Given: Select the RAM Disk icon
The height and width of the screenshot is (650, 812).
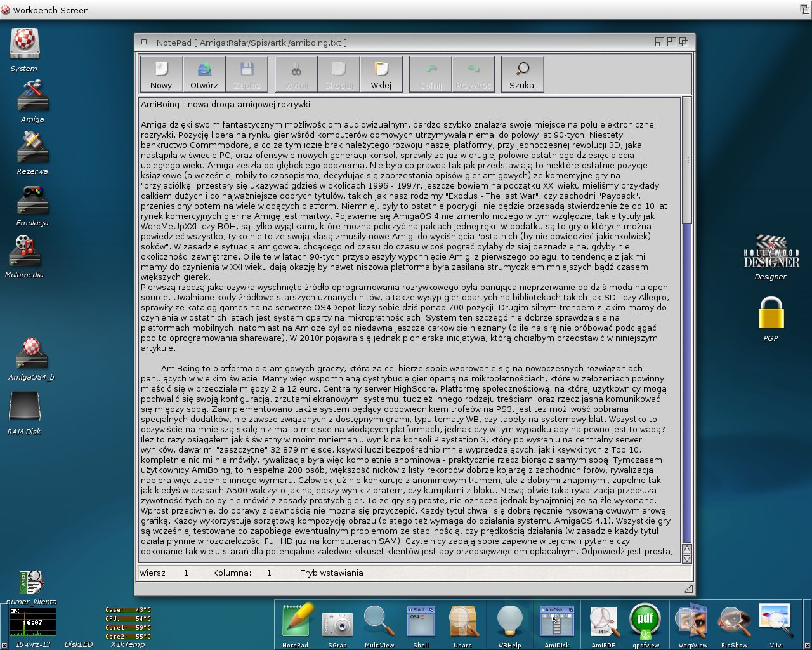Looking at the screenshot, I should (24, 413).
